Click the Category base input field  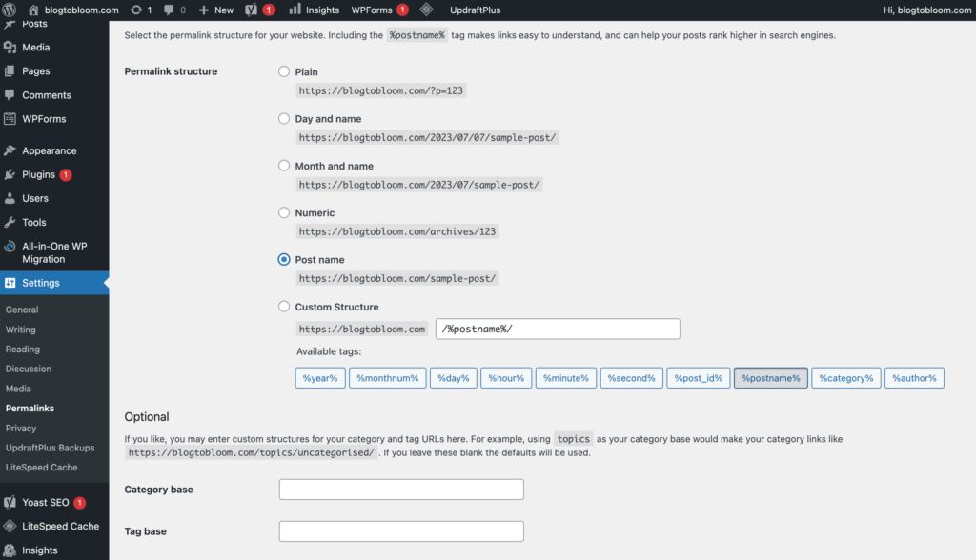click(x=401, y=490)
